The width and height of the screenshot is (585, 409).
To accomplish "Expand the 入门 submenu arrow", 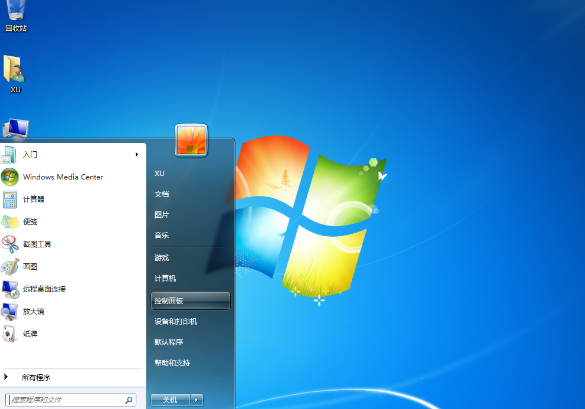I will pos(137,154).
